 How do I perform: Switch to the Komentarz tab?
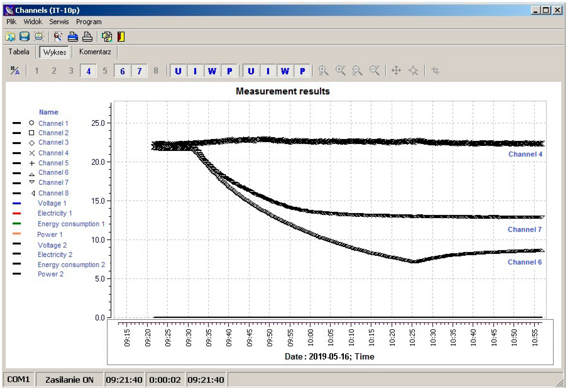[95, 52]
